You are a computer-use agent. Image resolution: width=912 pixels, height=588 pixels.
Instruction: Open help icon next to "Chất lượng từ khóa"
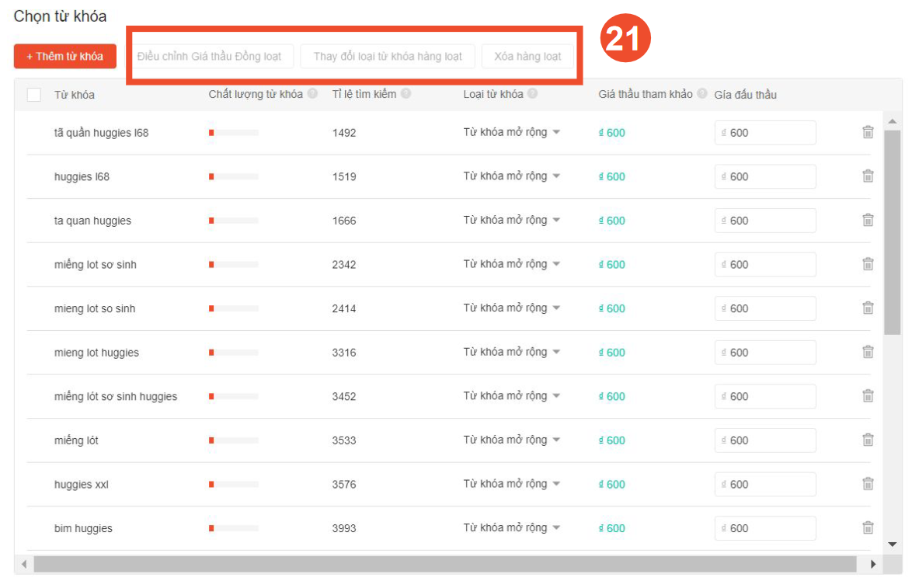tap(313, 93)
